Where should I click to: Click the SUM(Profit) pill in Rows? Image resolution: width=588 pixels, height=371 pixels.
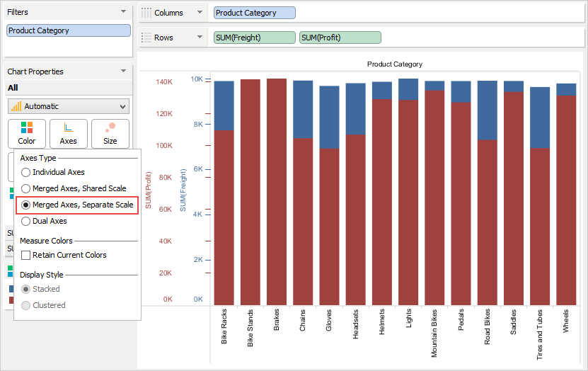point(340,38)
